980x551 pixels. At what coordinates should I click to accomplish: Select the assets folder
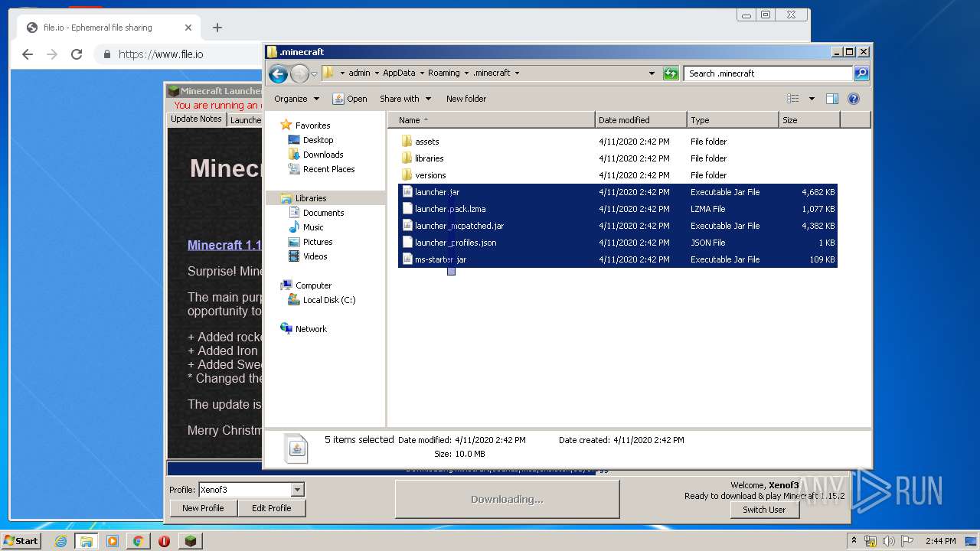(x=618, y=142)
